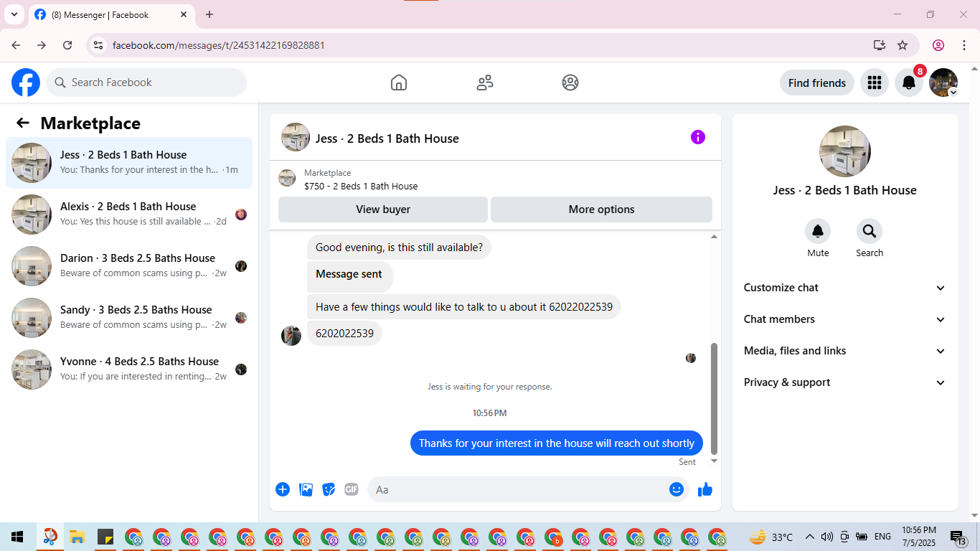Click the More options button
The height and width of the screenshot is (551, 980).
point(601,209)
